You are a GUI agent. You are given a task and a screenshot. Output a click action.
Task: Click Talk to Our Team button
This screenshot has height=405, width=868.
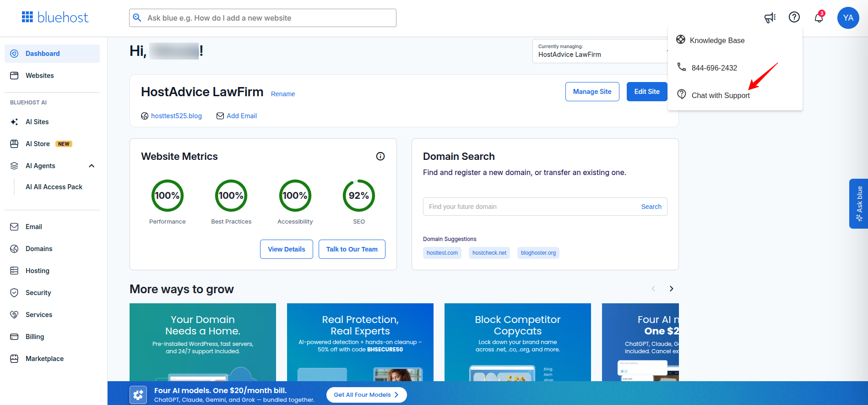pyautogui.click(x=352, y=249)
